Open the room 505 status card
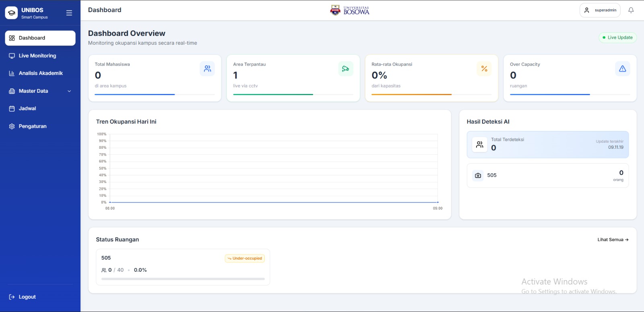644x312 pixels. point(183,267)
